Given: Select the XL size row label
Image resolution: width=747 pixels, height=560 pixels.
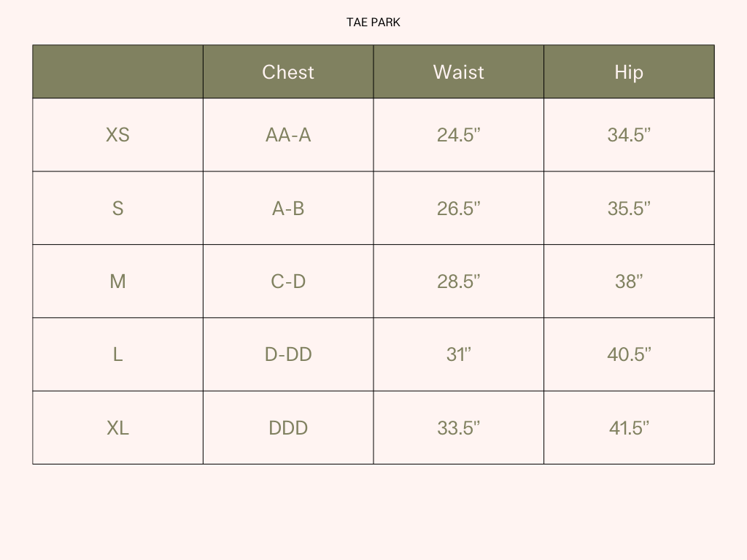Looking at the screenshot, I should point(117,428).
